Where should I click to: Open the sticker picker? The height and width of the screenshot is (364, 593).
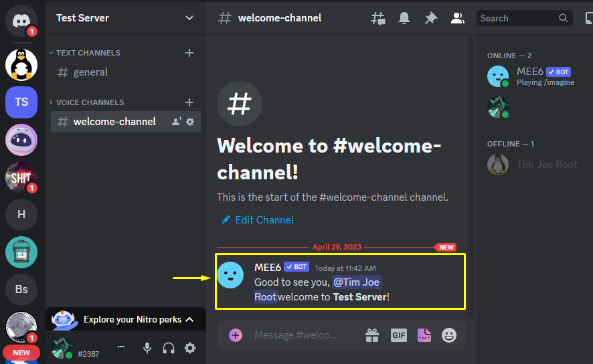(424, 335)
